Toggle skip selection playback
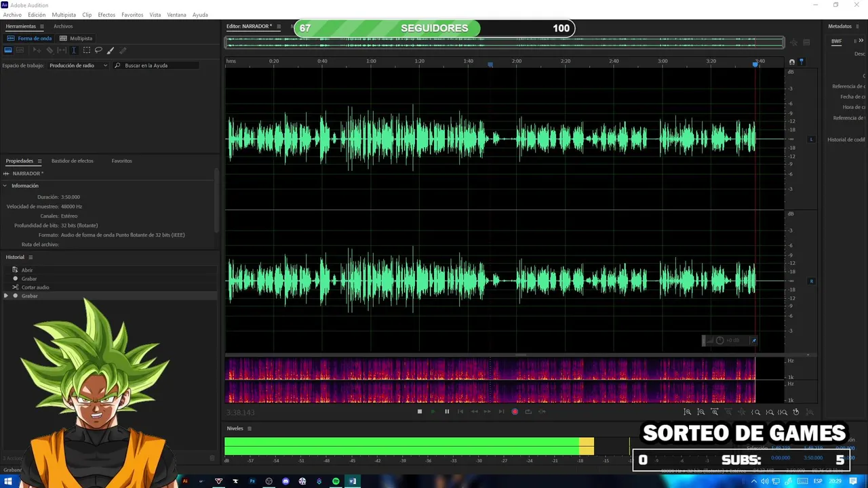 click(542, 411)
